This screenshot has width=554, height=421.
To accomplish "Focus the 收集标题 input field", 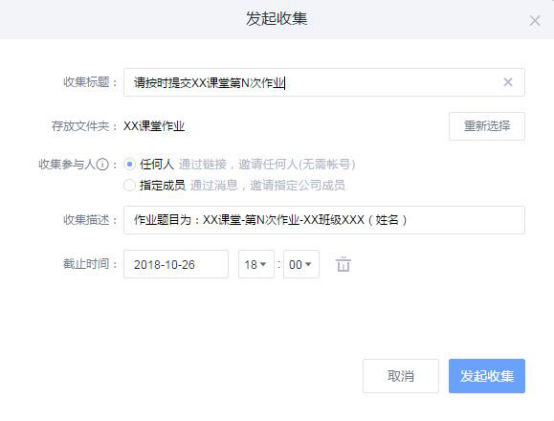I will click(324, 82).
